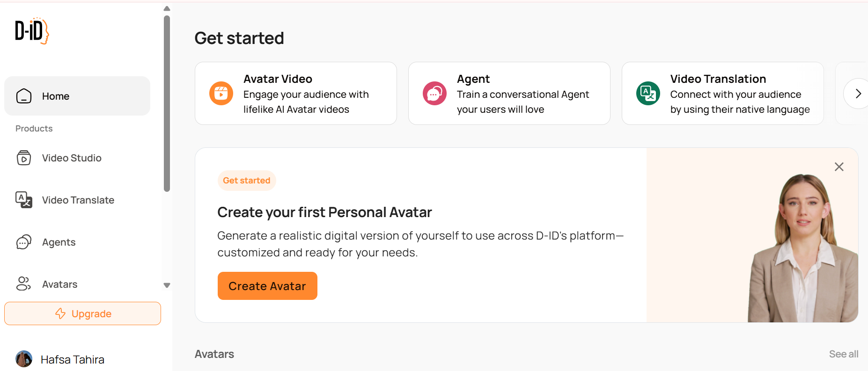This screenshot has width=868, height=371.
Task: Click the sidebar scrollbar up arrow
Action: (167, 8)
